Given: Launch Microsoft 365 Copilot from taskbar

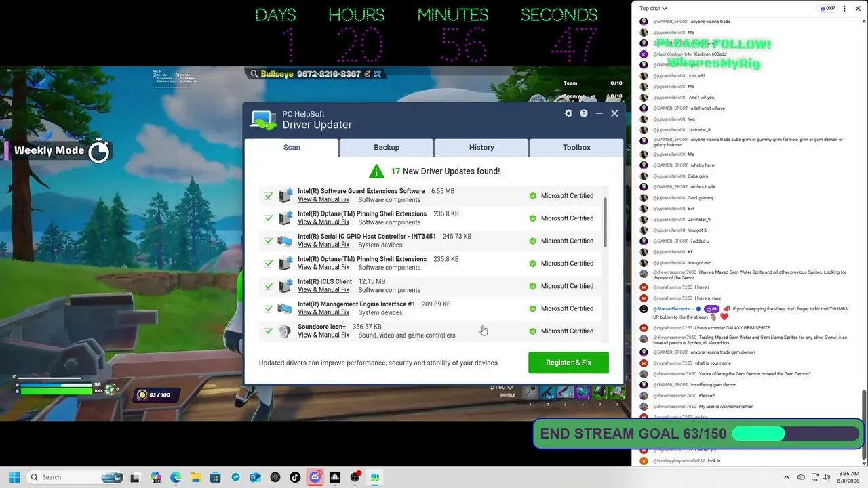Looking at the screenshot, I should click(x=156, y=477).
